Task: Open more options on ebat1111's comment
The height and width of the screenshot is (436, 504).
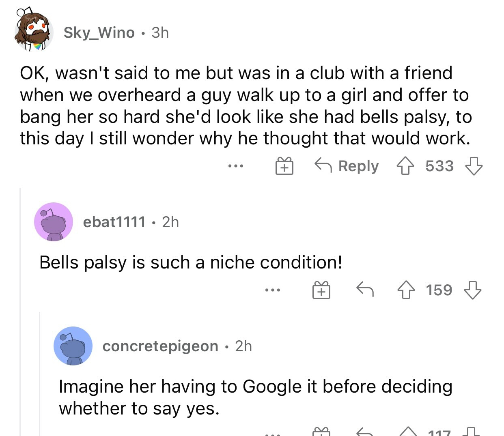Action: (x=272, y=290)
